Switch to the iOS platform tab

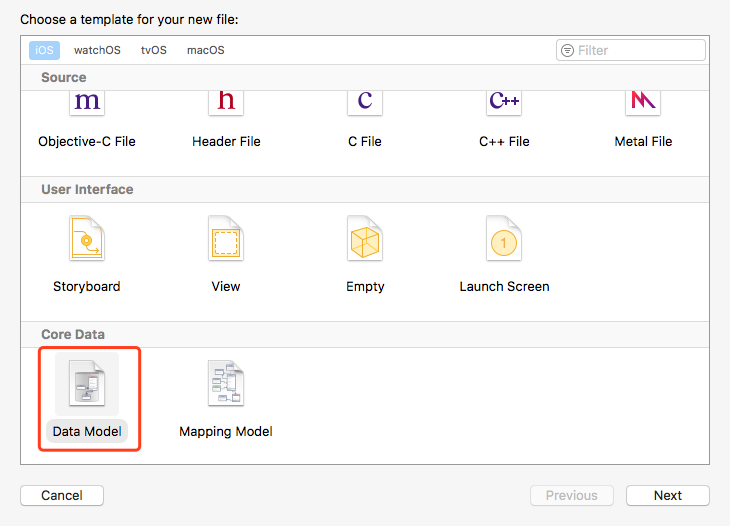coord(44,50)
